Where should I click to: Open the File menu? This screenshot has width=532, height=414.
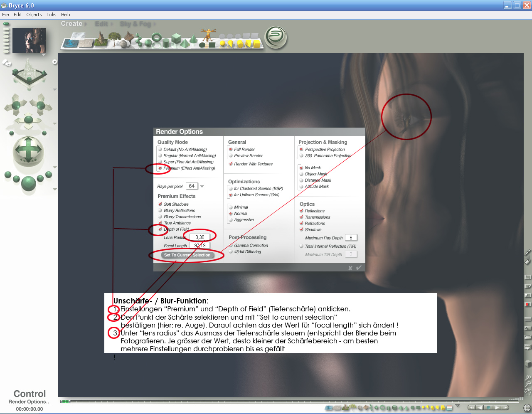point(5,15)
